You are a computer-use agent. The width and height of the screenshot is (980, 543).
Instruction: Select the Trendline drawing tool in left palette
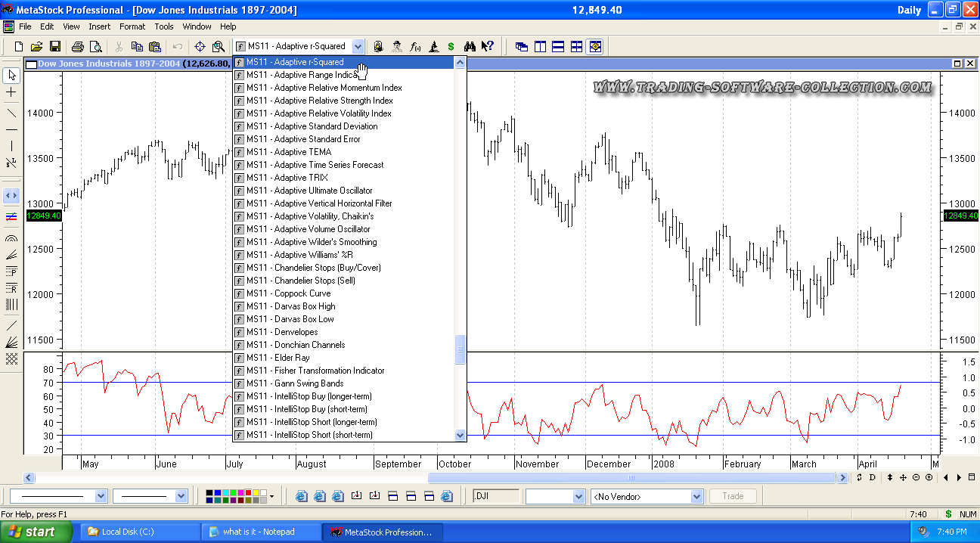(11, 112)
